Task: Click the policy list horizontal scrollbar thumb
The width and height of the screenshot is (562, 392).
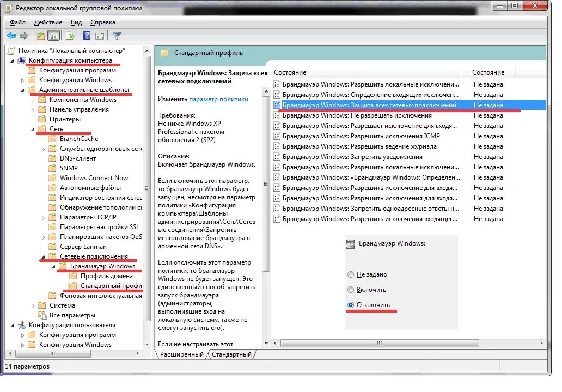Action: tap(380, 343)
